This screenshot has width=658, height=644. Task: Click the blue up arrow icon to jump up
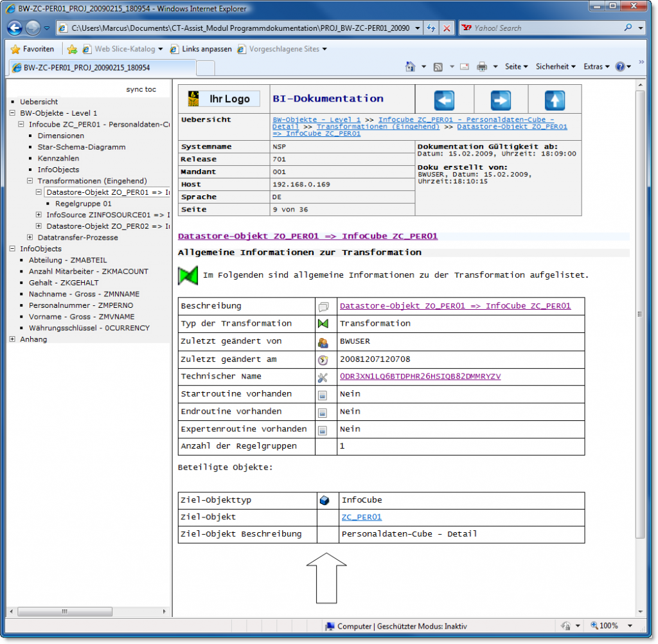(554, 99)
